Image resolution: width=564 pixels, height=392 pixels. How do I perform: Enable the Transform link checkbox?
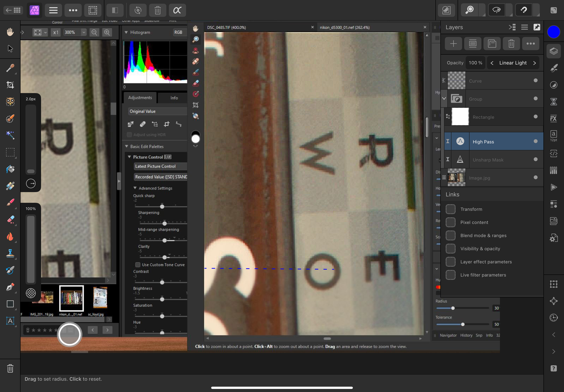click(451, 209)
